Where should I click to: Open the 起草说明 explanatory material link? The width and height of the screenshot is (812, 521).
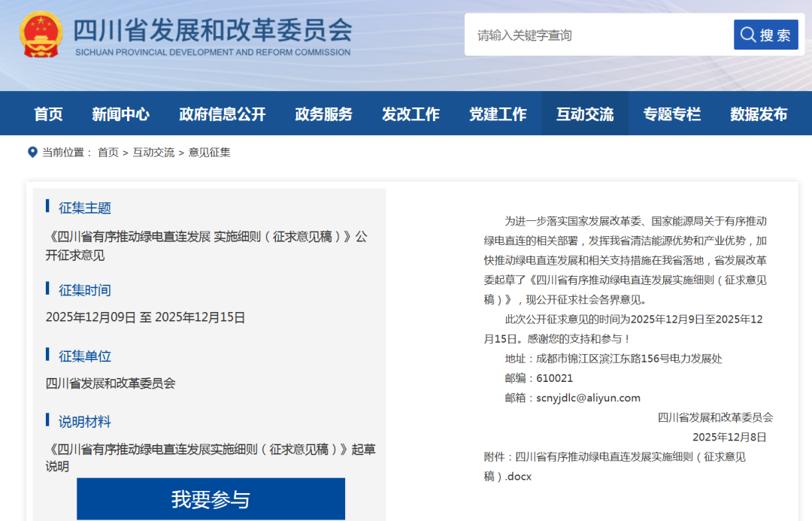(x=211, y=457)
